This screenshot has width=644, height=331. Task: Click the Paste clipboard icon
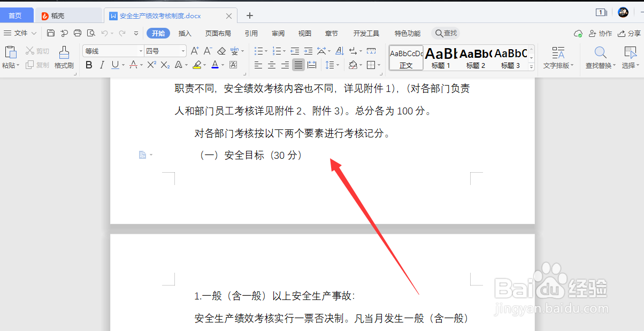click(10, 53)
